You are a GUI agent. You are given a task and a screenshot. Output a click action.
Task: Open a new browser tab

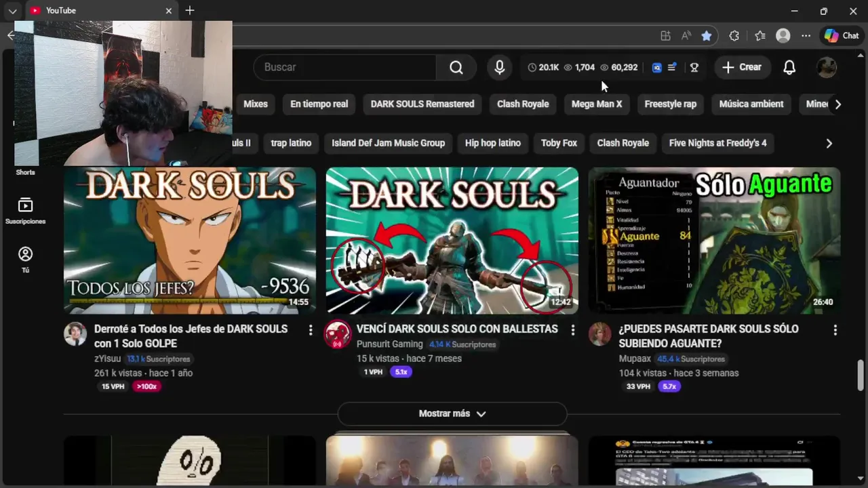(190, 11)
